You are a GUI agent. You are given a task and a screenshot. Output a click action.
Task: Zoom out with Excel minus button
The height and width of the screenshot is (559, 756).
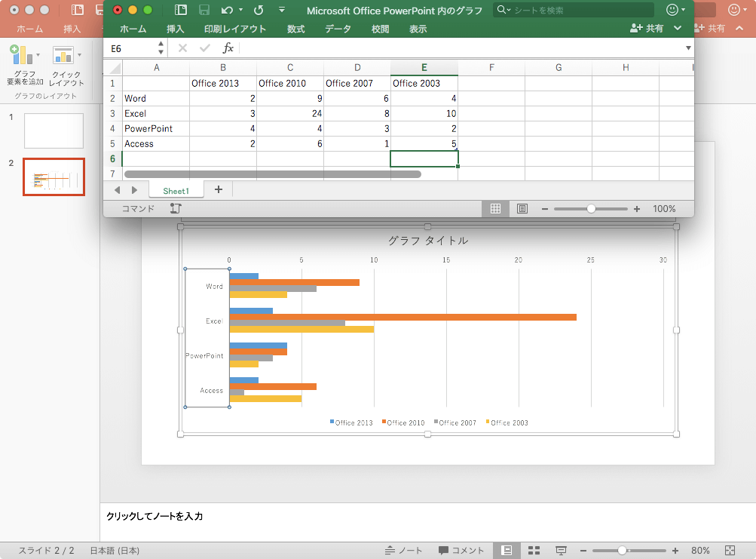click(x=545, y=209)
